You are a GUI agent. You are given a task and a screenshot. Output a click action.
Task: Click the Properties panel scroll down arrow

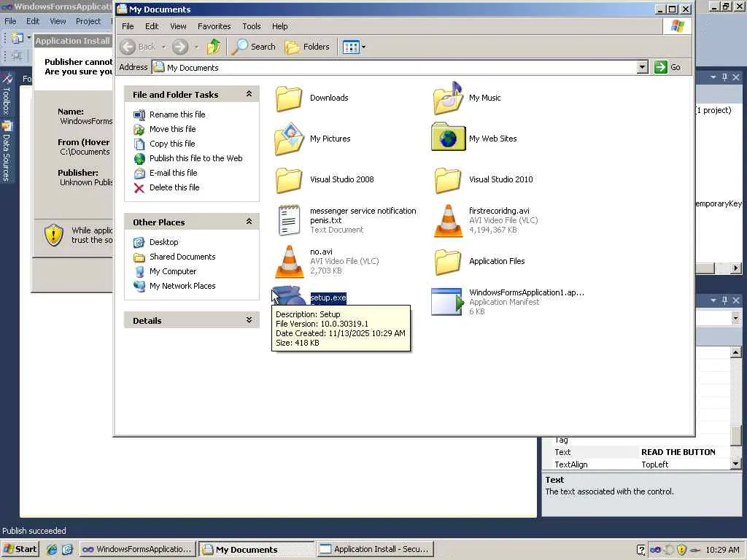click(735, 463)
